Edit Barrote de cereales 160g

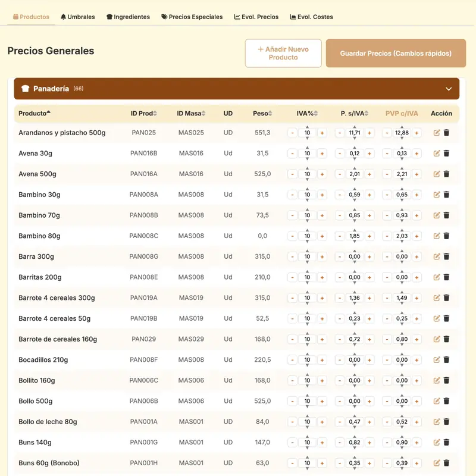point(437,339)
